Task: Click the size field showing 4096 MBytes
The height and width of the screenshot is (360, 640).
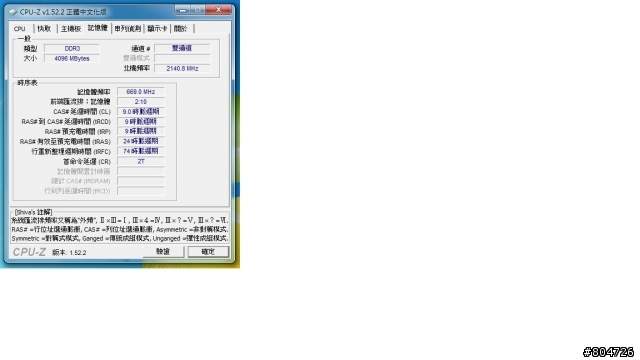Action: [x=72, y=58]
